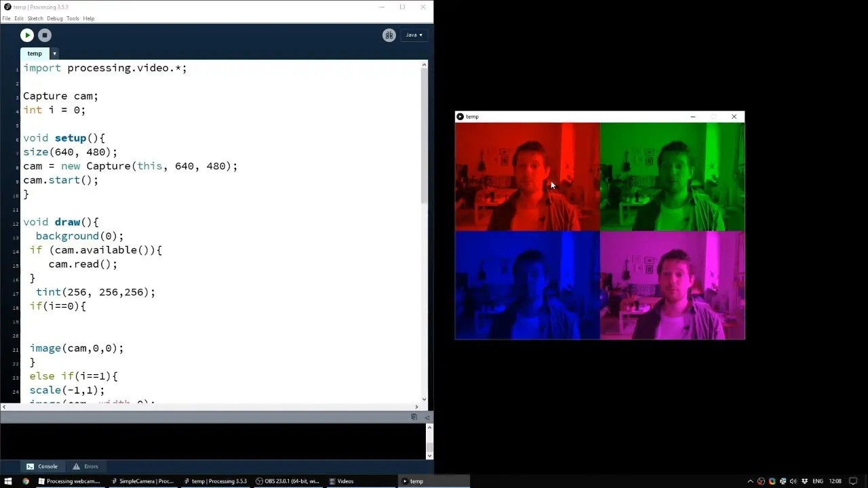
Task: Show hidden system tray icons
Action: (750, 481)
